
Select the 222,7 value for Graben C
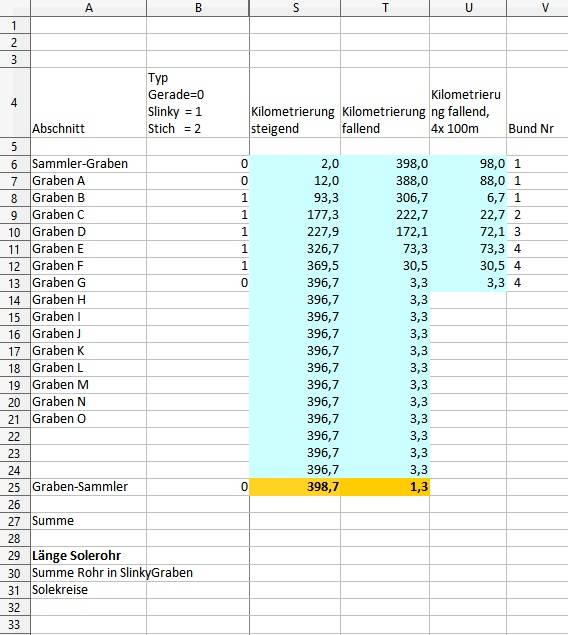(x=385, y=215)
